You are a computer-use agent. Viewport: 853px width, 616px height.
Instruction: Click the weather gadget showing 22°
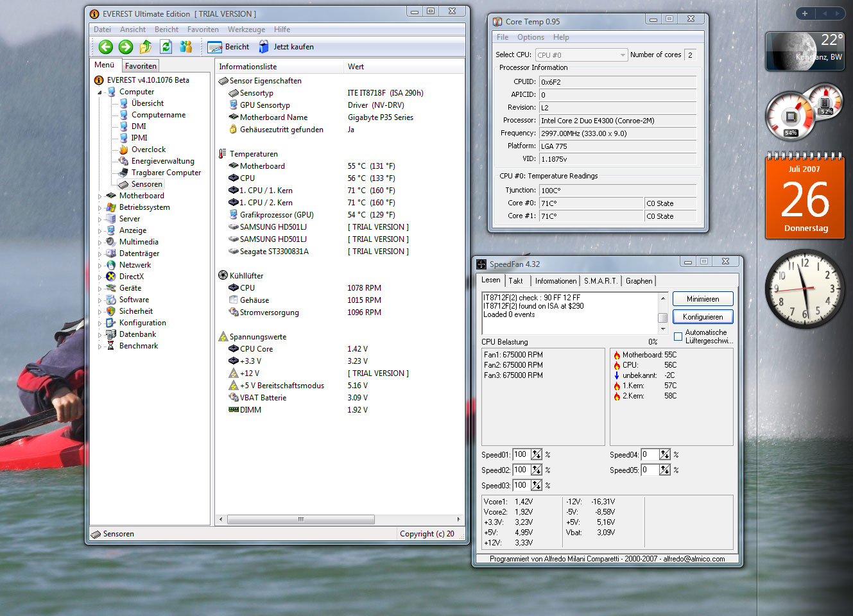point(805,51)
